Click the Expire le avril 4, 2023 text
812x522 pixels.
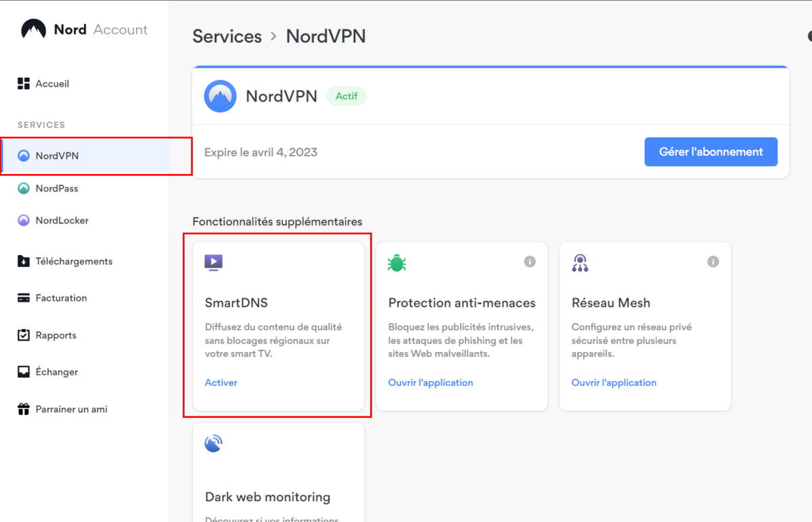261,152
